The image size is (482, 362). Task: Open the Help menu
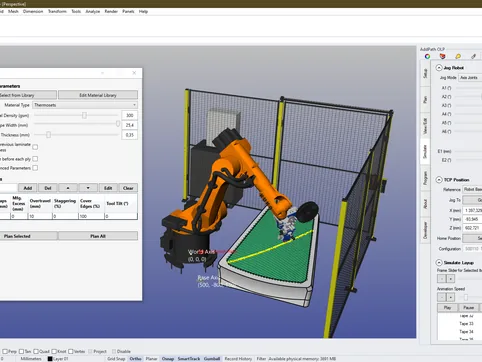click(x=143, y=11)
